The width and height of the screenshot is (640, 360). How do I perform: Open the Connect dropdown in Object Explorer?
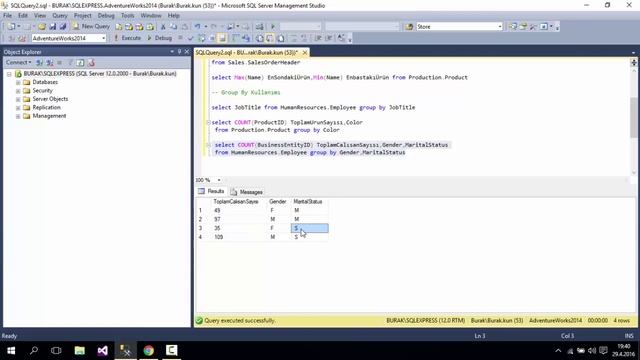(18, 62)
